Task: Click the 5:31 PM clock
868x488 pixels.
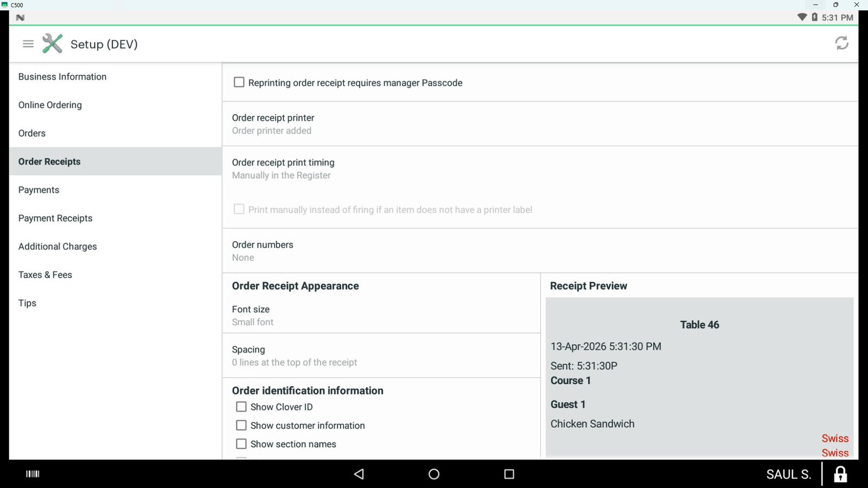Action: pos(838,17)
